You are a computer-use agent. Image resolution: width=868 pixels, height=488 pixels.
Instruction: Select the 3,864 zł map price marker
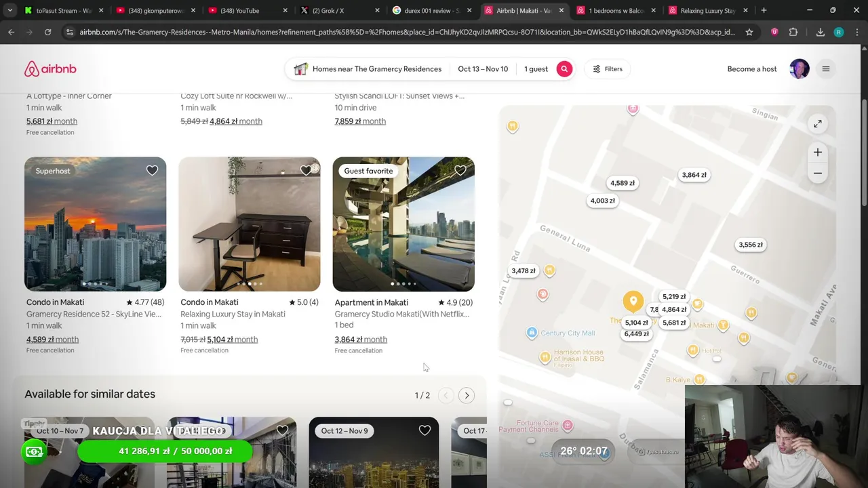(x=694, y=175)
